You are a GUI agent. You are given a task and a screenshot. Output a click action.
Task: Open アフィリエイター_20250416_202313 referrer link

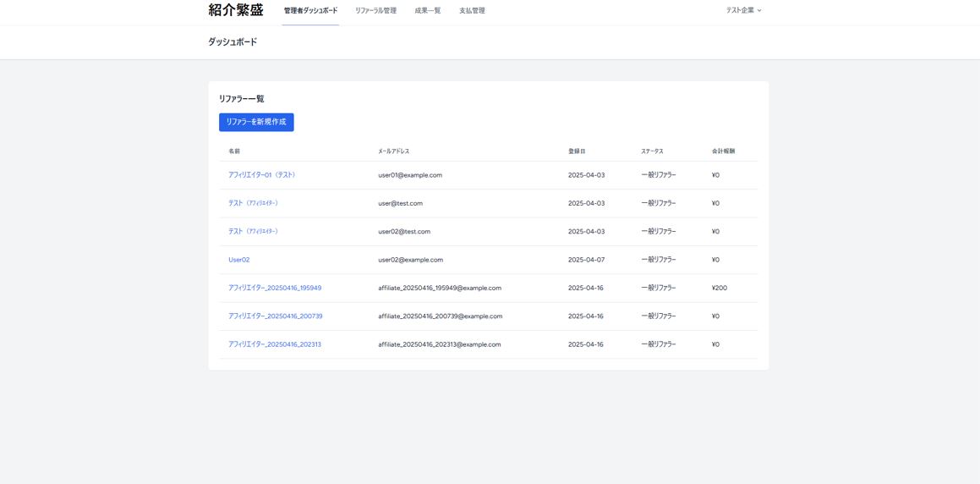point(275,344)
